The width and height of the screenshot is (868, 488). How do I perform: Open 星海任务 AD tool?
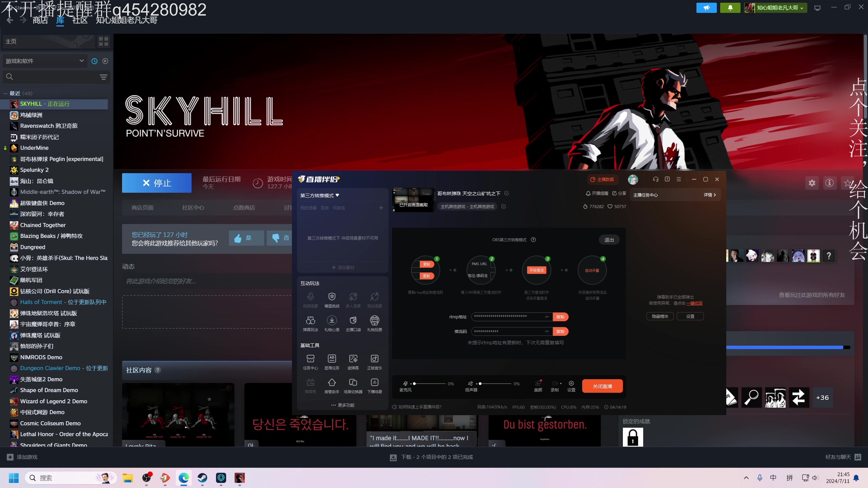coord(332,362)
